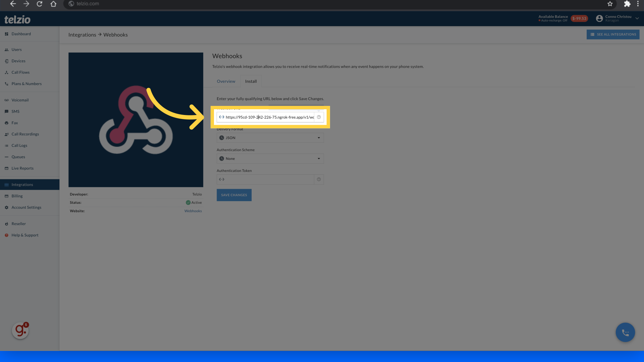Click Call Recordings sidebar icon
This screenshot has width=644, height=362.
(6, 134)
